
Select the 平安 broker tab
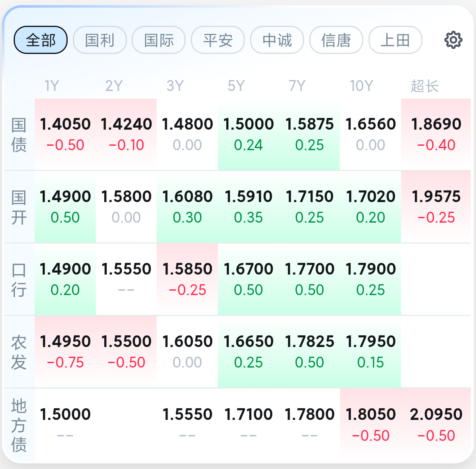(x=218, y=40)
